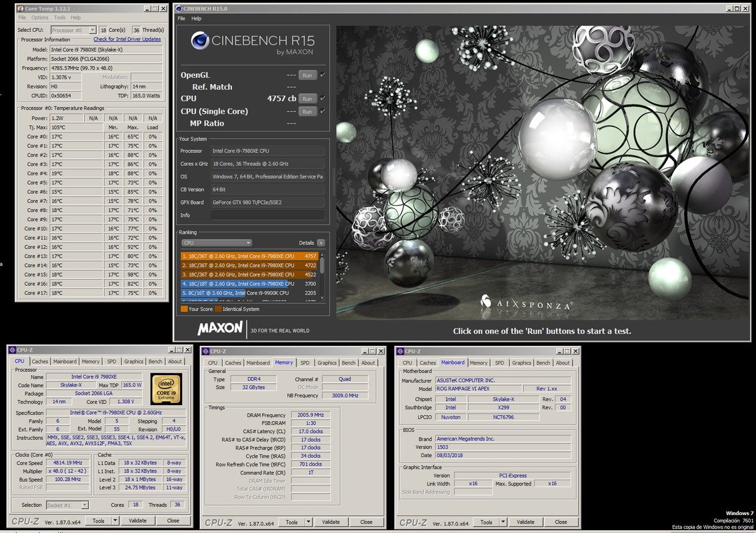Run the OpenGL benchmark
756x533 pixels.
click(x=307, y=75)
